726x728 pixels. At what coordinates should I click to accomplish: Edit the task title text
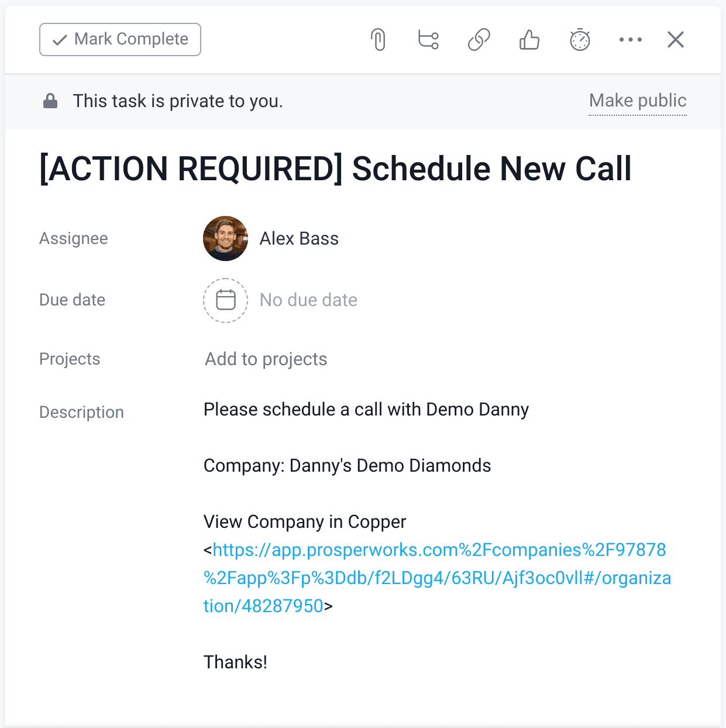[x=335, y=169]
